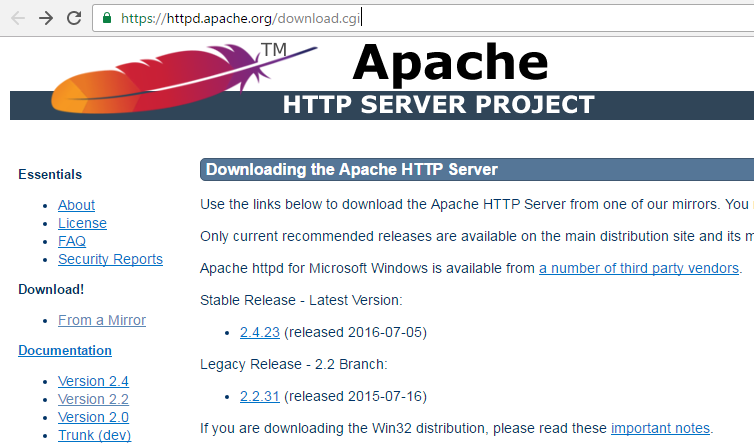
Task: Click the Stable Release - Latest Version text
Action: [301, 300]
